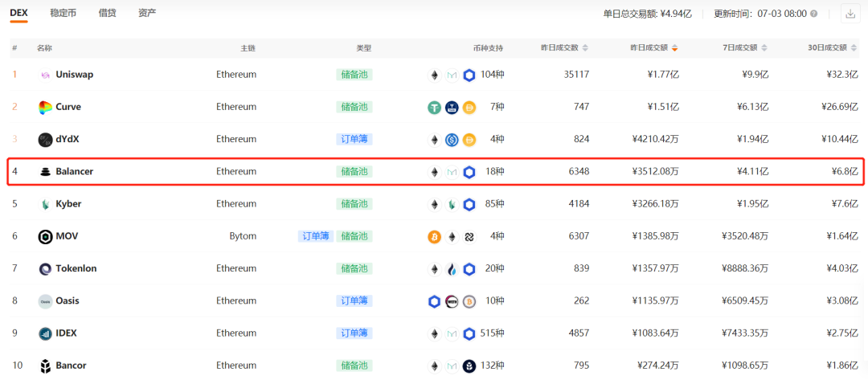The width and height of the screenshot is (868, 380).
Task: Sort by 30日成交额 column
Action: coord(854,48)
